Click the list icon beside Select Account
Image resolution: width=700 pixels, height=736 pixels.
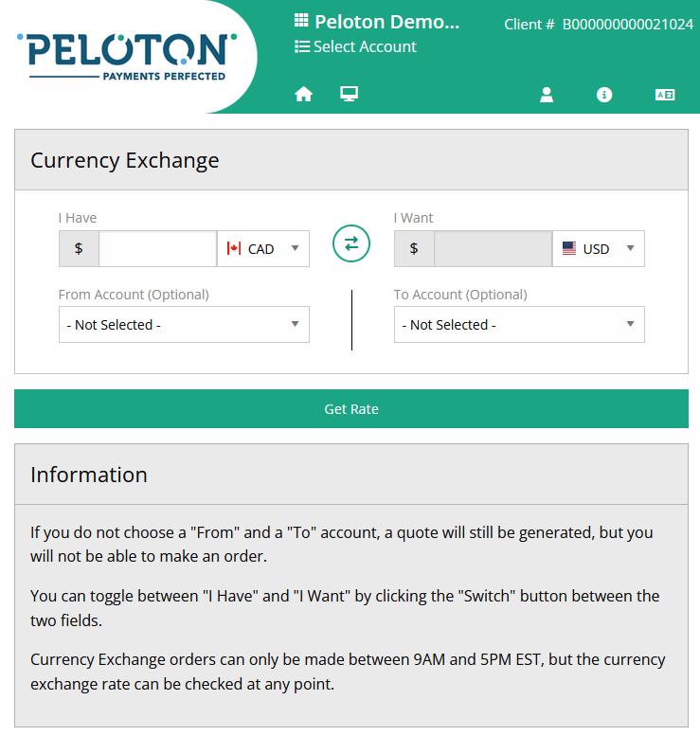(x=302, y=46)
